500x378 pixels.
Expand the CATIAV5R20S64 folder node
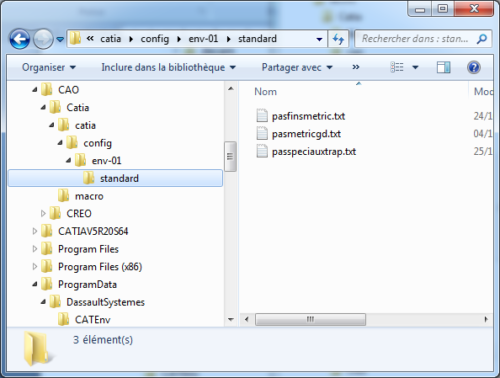click(35, 231)
